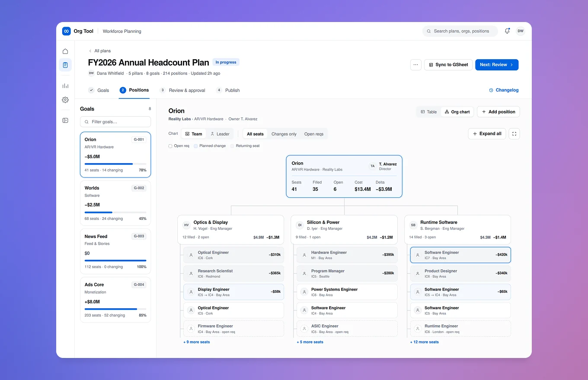The image size is (588, 380).
Task: Click person icon on Program Manager seat
Action: pyautogui.click(x=304, y=274)
